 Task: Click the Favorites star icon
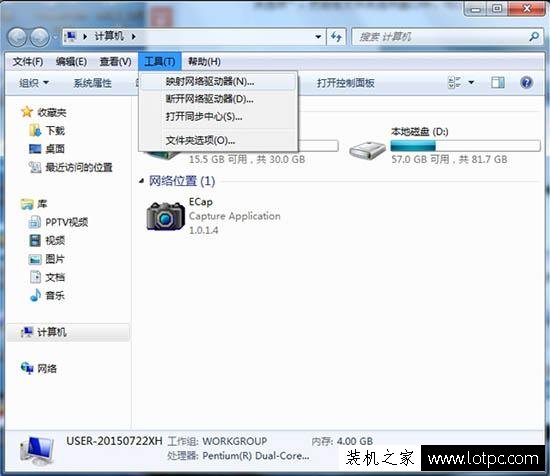point(27,112)
